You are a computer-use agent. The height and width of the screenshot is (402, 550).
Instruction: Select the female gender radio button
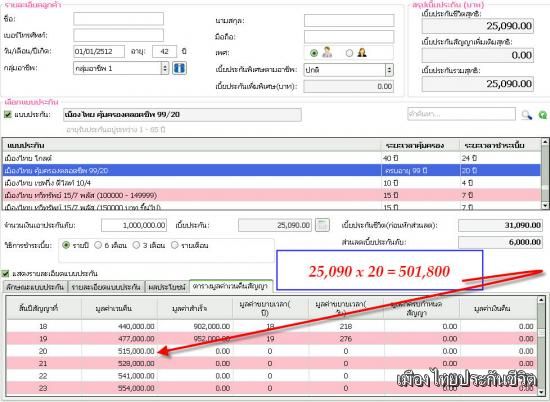[x=349, y=53]
